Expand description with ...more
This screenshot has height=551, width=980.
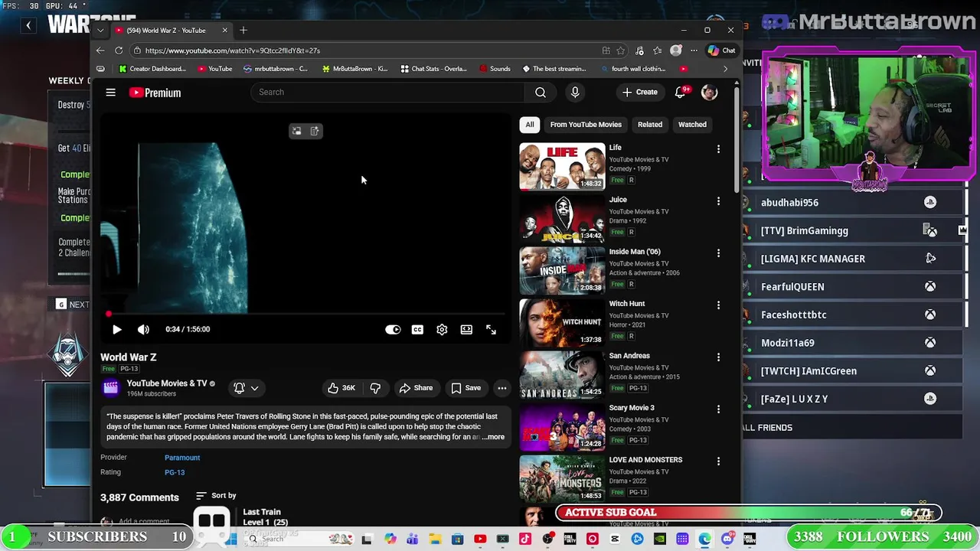pyautogui.click(x=494, y=437)
